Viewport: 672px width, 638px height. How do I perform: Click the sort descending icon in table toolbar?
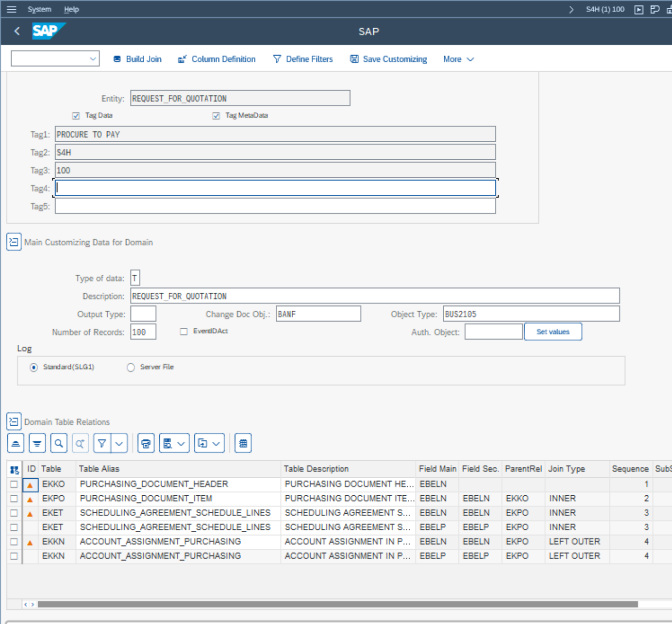[37, 443]
